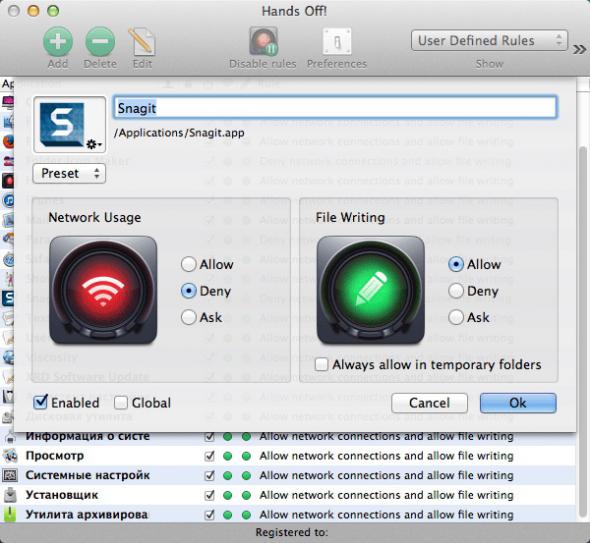Viewport: 590px width, 543px height.
Task: Click the Информация о систе app icon
Action: [x=10, y=437]
